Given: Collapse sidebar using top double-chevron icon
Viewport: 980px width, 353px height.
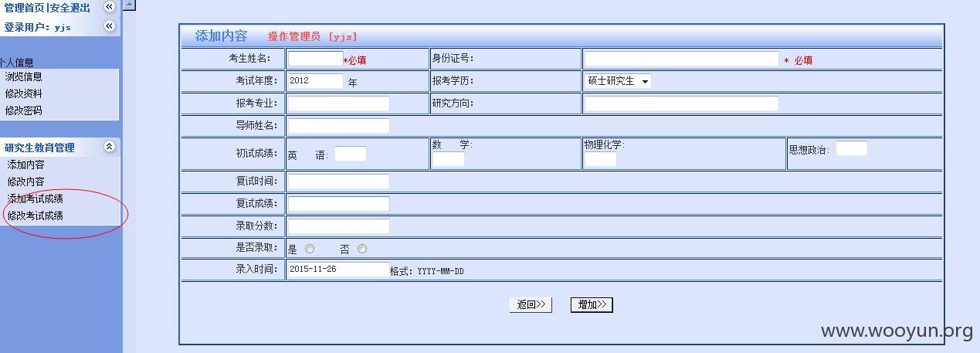Looking at the screenshot, I should click(110, 6).
